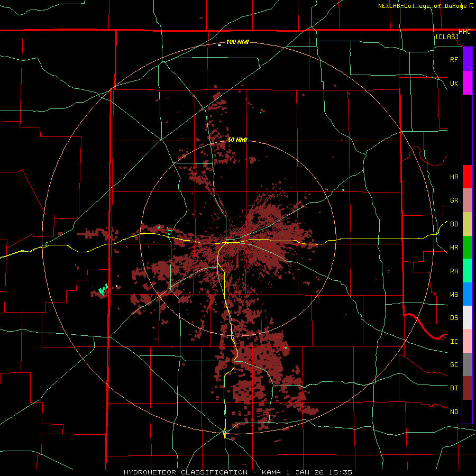Click the HR legend label
The height and width of the screenshot is (476, 476).
point(454,248)
